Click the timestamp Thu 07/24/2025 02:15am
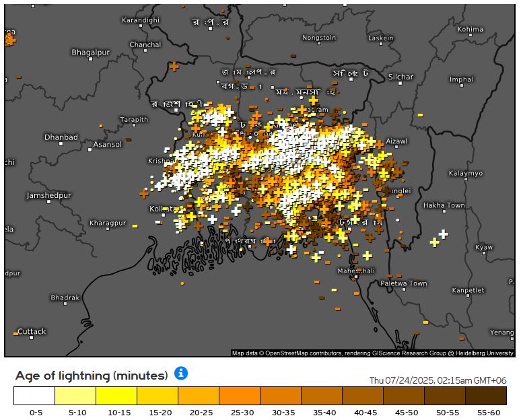Image resolution: width=523 pixels, height=420 pixels. 438,380
